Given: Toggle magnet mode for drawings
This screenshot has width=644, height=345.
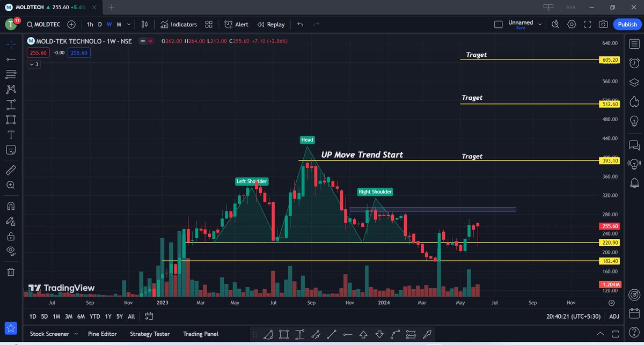Looking at the screenshot, I should click(11, 206).
